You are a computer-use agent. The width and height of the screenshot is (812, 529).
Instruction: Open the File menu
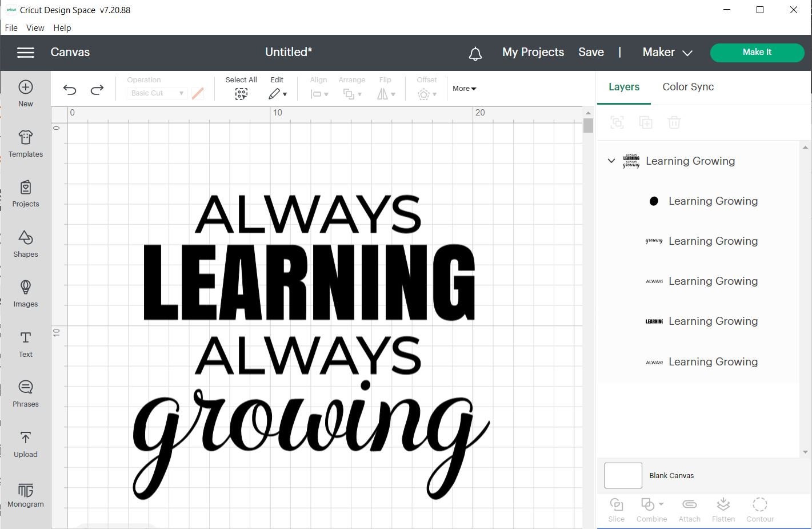tap(10, 27)
